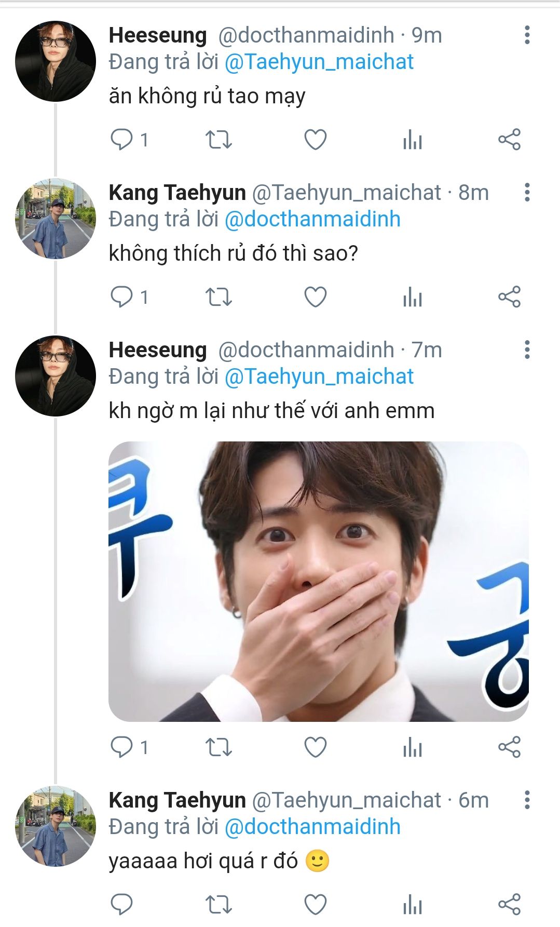Reply to Heeseung's photo tweet
Viewport: 560px width, 927px height.
pos(122,747)
